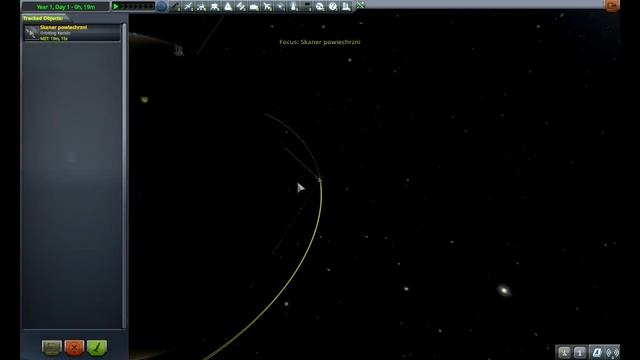Toggle the rover filter icon
This screenshot has width=640, height=360.
tap(201, 6)
